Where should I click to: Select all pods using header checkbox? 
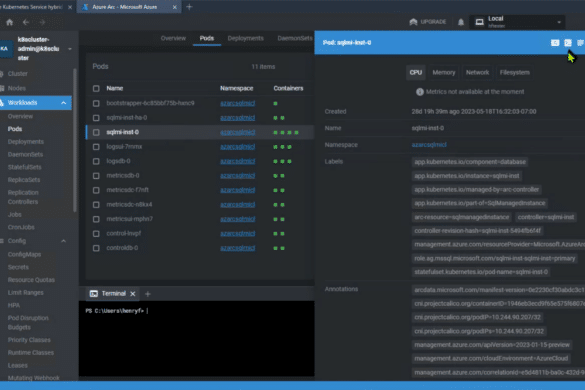pyautogui.click(x=96, y=88)
